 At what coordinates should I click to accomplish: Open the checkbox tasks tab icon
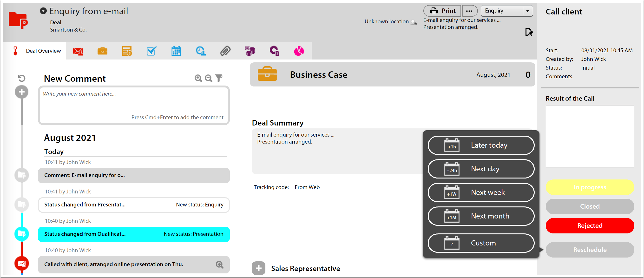tap(151, 51)
